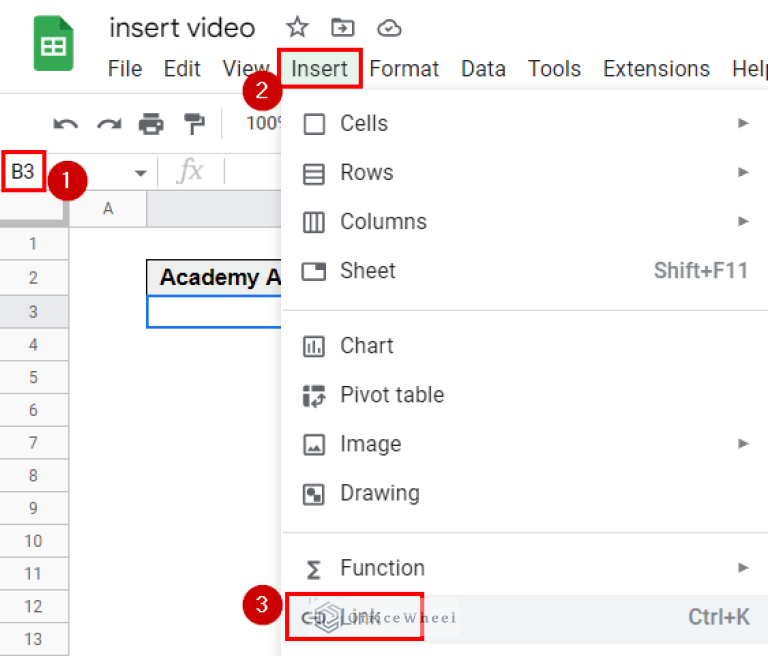
Task: Expand the Function submenu
Action: click(525, 568)
